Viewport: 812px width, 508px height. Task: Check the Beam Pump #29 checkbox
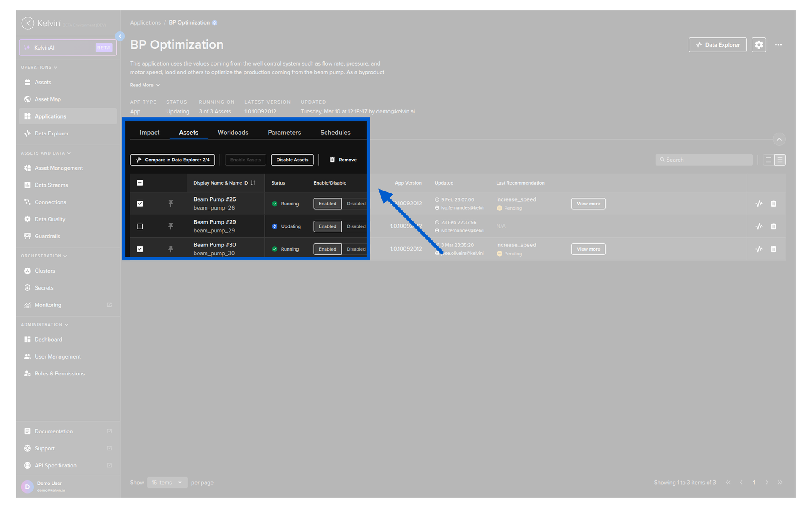point(140,226)
